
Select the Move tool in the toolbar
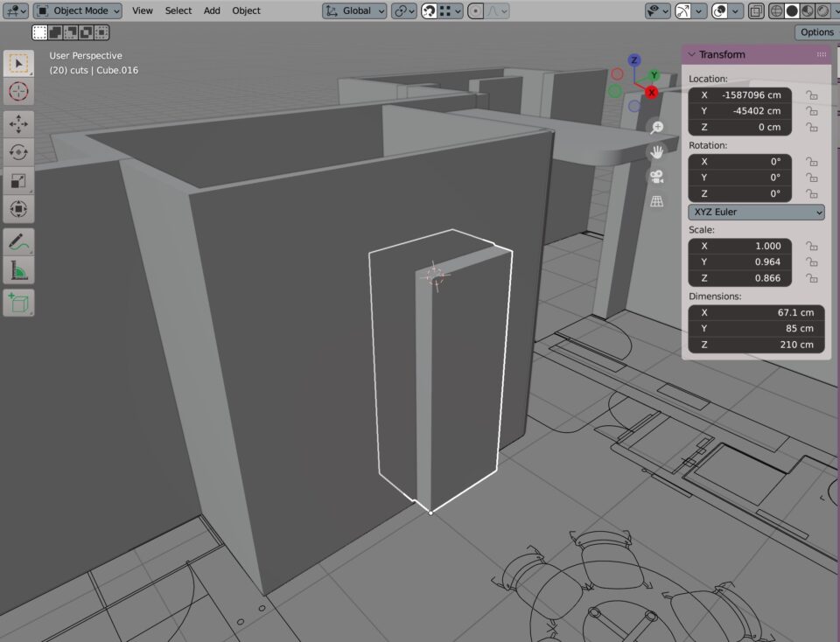click(18, 124)
